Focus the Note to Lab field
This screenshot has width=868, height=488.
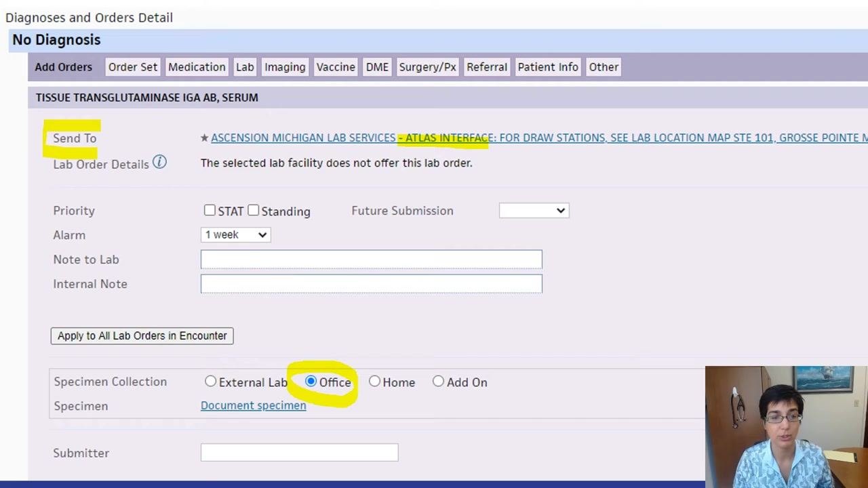coord(371,260)
